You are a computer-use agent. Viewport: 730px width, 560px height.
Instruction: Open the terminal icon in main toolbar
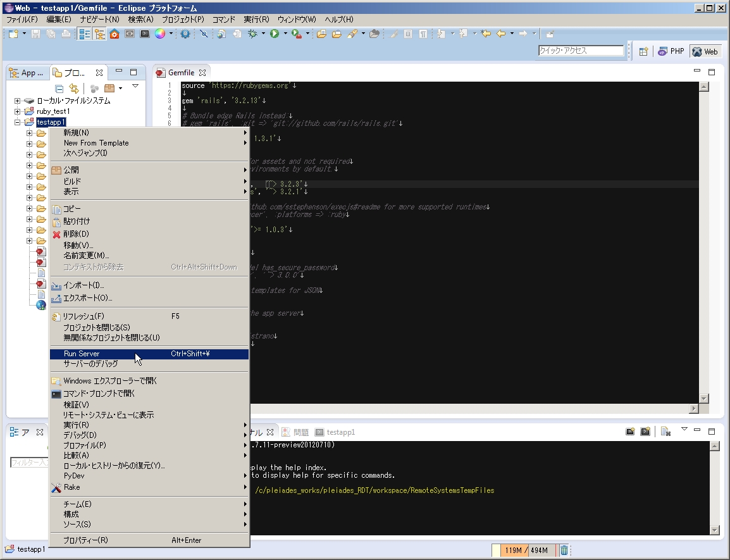145,34
